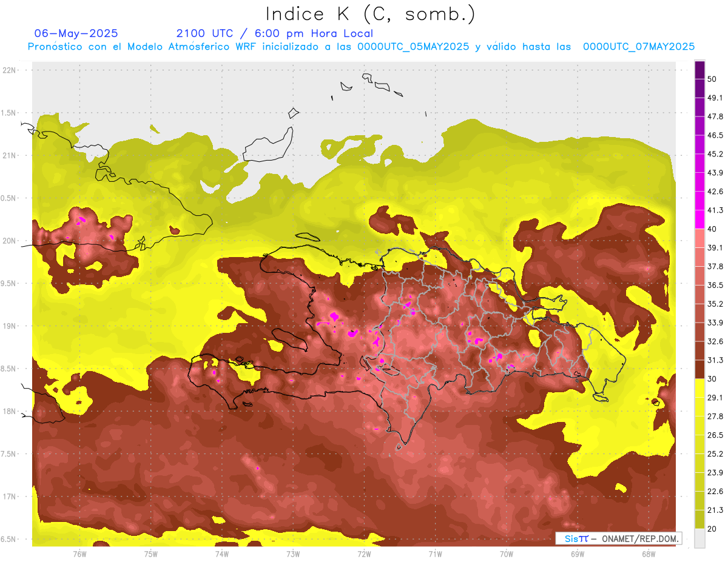
Task: Click the colorbar value "37.8"
Action: coord(715,266)
